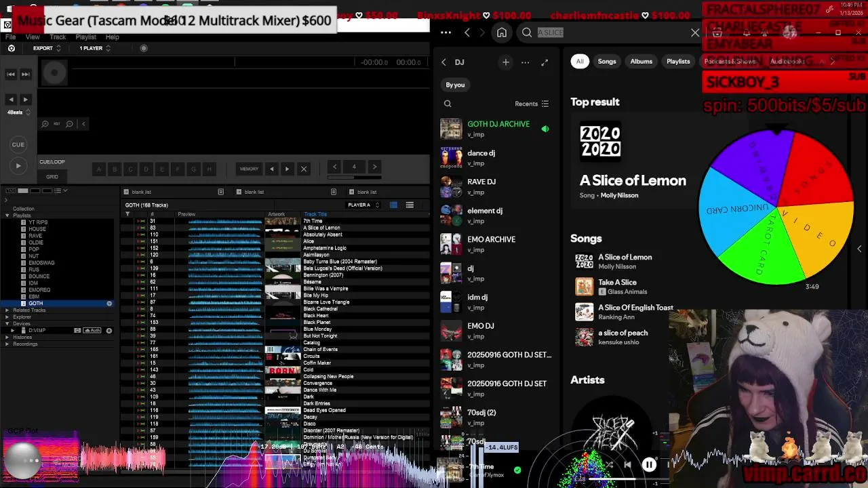Expand the Related Tracks tree node
Screen dimensions: 868x488
pos(7,310)
